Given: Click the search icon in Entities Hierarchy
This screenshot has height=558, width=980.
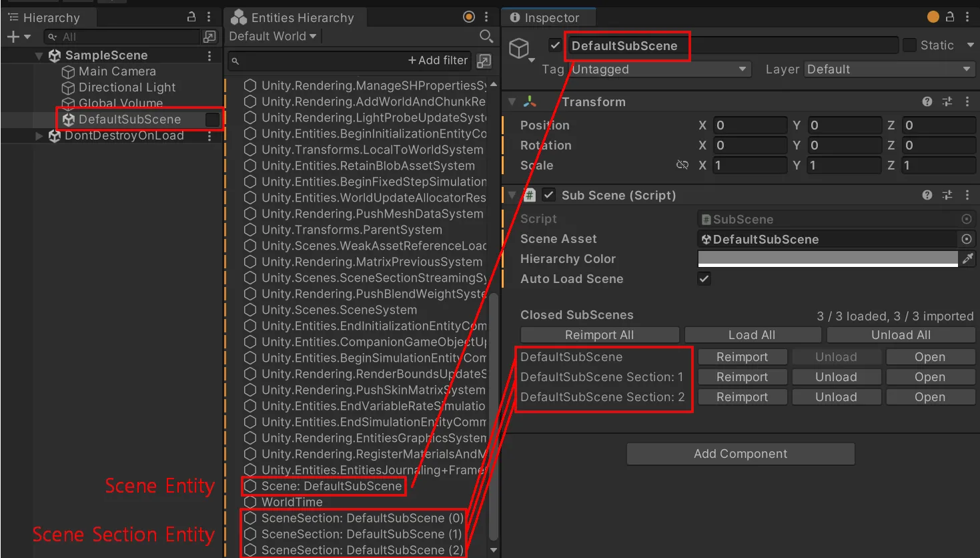Looking at the screenshot, I should (486, 36).
